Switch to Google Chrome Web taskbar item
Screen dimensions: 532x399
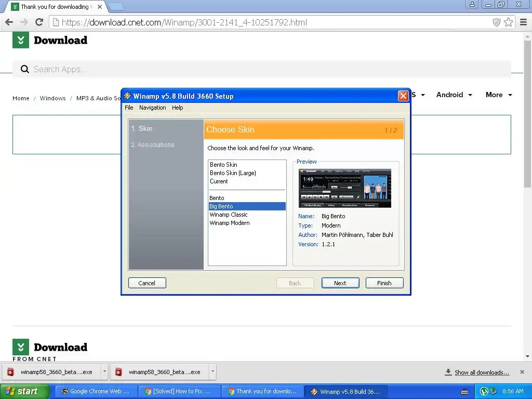[x=96, y=392]
